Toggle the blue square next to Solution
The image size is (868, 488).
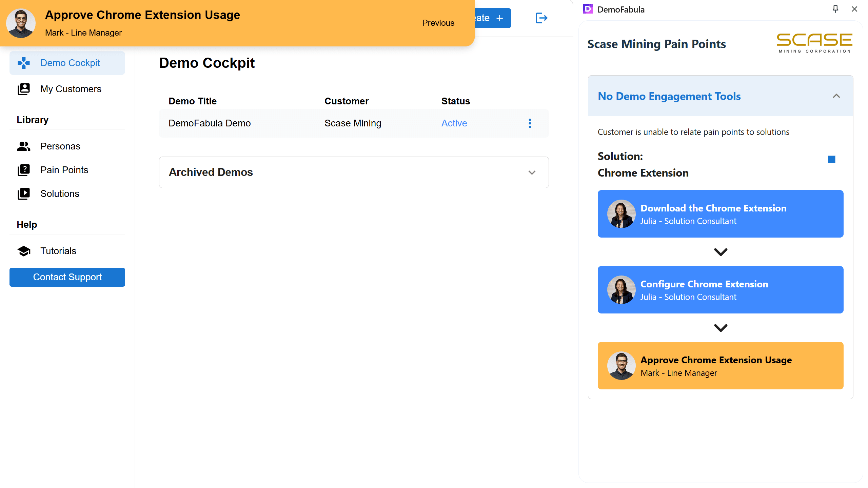[x=831, y=159]
